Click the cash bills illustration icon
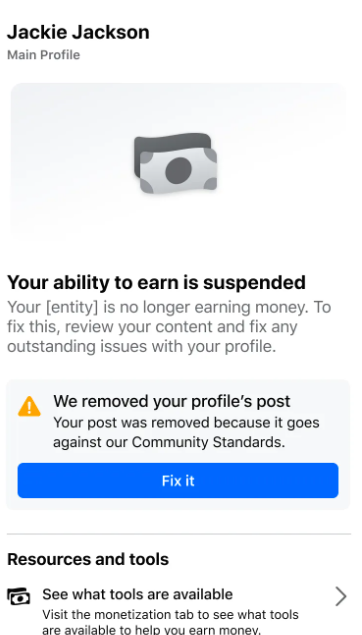 (175, 163)
